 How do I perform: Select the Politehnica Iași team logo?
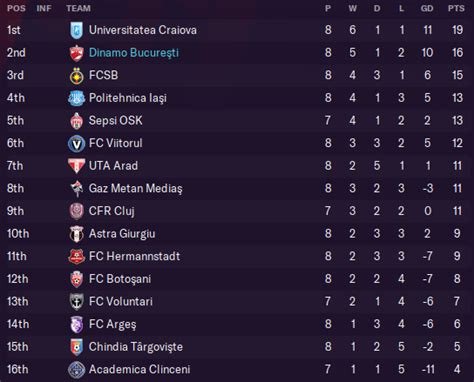coord(76,98)
